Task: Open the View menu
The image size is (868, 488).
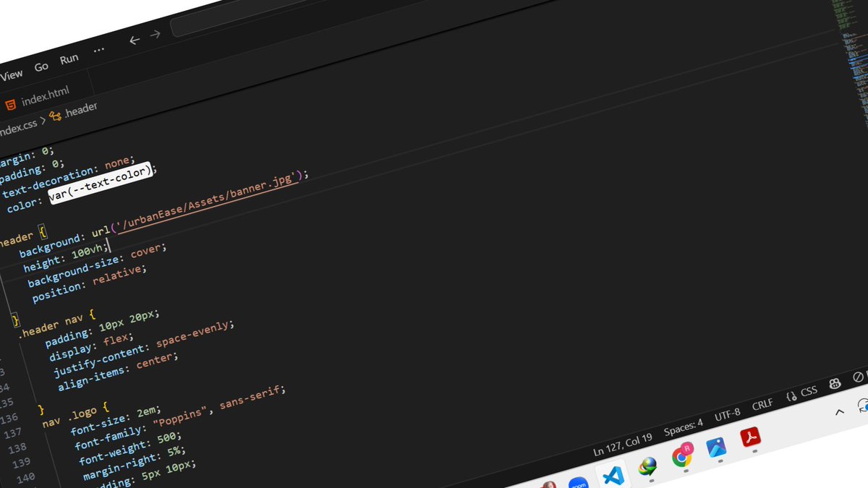Action: (11, 74)
